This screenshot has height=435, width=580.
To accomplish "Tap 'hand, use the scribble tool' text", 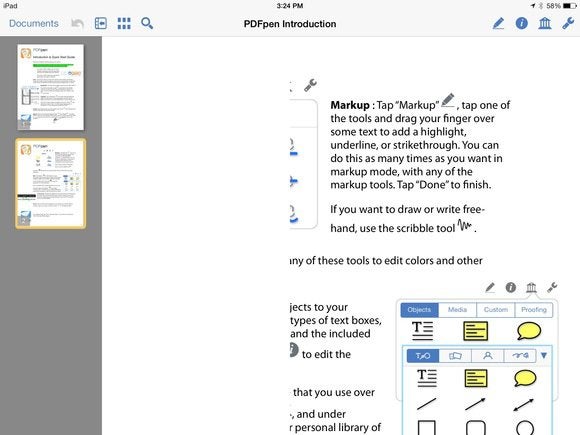I will click(x=392, y=228).
